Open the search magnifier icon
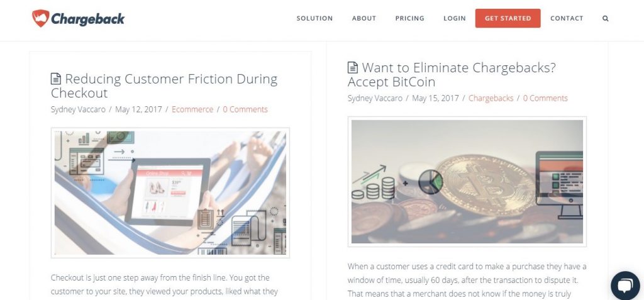The height and width of the screenshot is (300, 644). [606, 18]
